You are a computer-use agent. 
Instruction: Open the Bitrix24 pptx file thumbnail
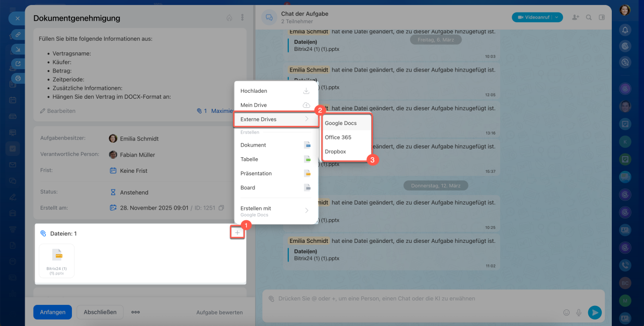[57, 260]
